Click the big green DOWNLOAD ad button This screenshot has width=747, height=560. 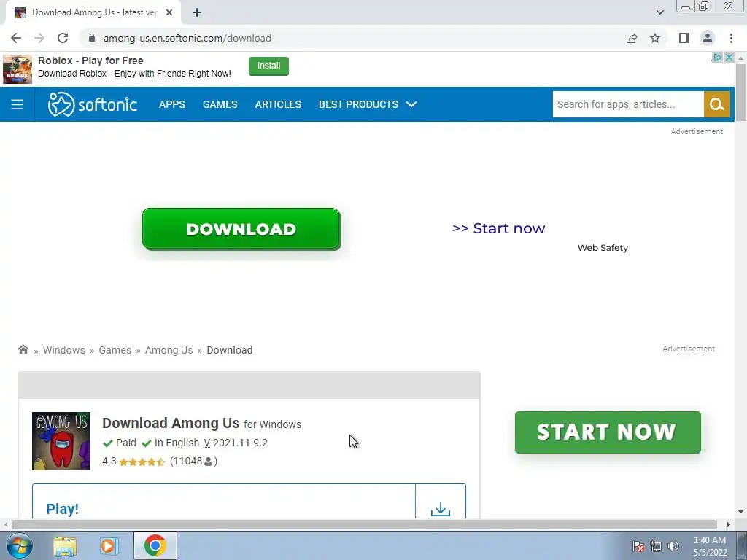coord(241,228)
